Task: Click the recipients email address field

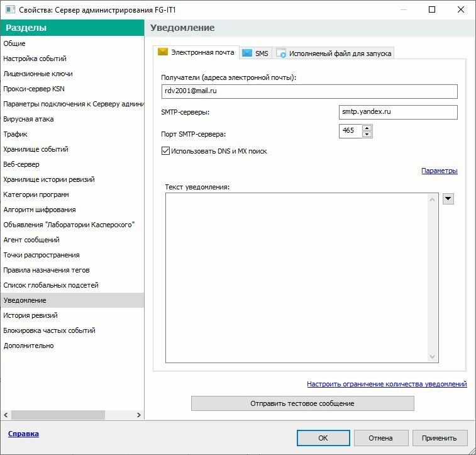Action: [309, 91]
